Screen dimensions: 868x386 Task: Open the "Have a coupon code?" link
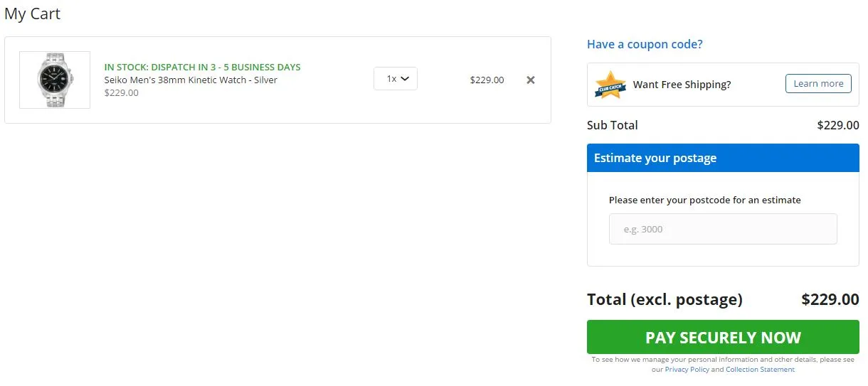[x=645, y=44]
